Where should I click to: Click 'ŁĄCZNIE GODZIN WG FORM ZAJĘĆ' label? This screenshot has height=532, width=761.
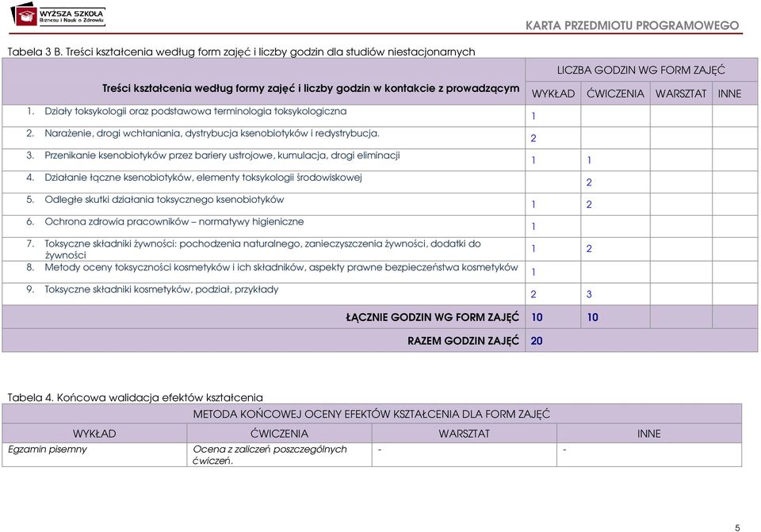(433, 317)
